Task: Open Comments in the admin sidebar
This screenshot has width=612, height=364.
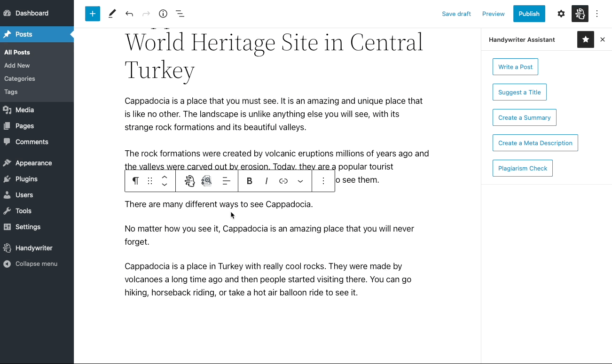Action: point(37,142)
